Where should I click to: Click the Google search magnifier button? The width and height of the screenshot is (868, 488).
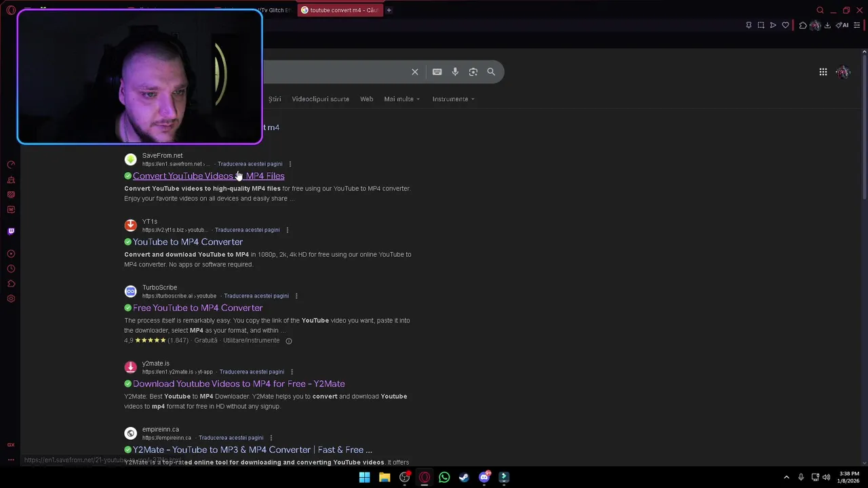tap(491, 72)
